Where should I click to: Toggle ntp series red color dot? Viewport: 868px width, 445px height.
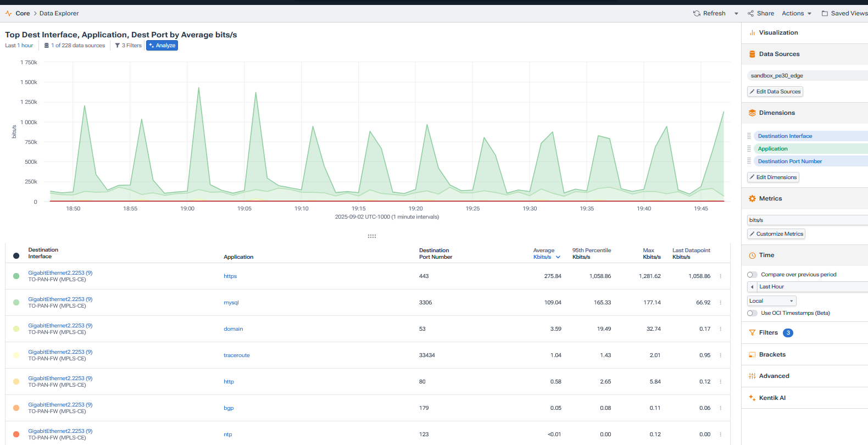coord(16,435)
